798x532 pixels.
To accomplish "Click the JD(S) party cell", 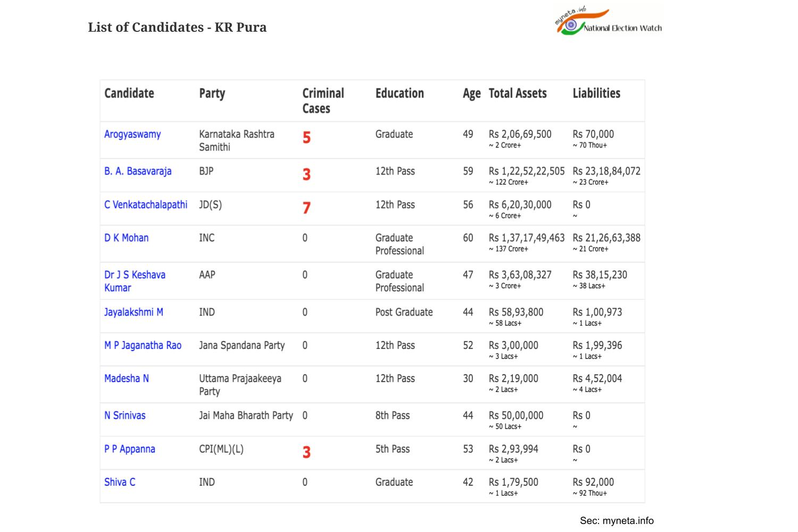I will click(211, 205).
